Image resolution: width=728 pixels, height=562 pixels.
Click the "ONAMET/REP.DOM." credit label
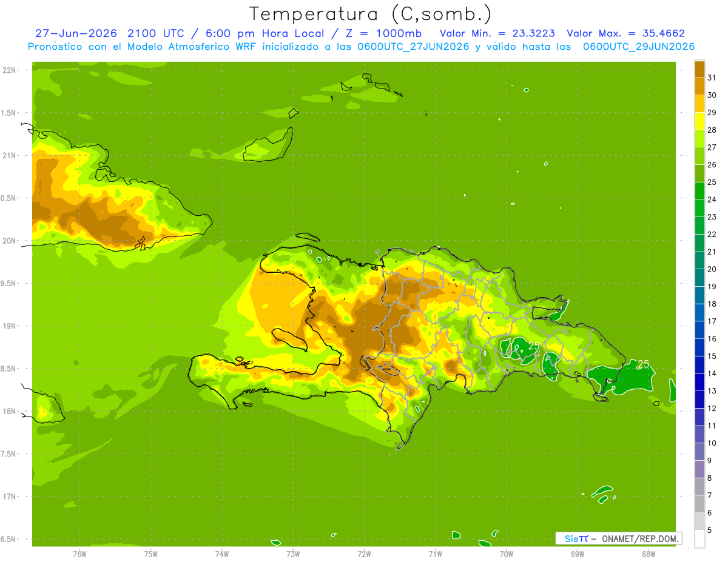[x=640, y=538]
